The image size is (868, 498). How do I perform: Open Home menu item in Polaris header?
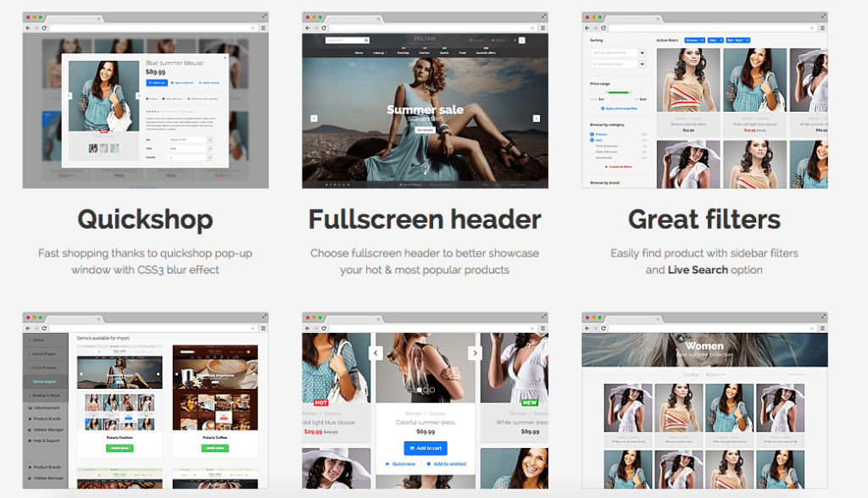[359, 53]
